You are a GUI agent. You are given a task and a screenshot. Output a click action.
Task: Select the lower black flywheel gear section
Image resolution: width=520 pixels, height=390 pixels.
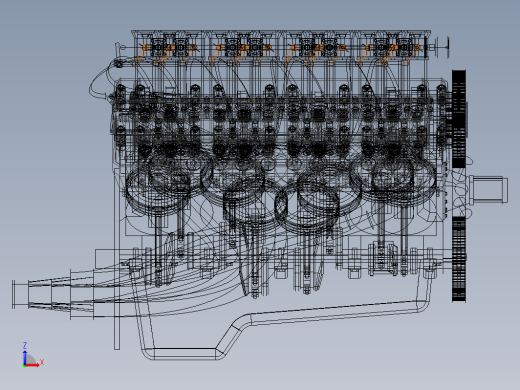point(459,259)
